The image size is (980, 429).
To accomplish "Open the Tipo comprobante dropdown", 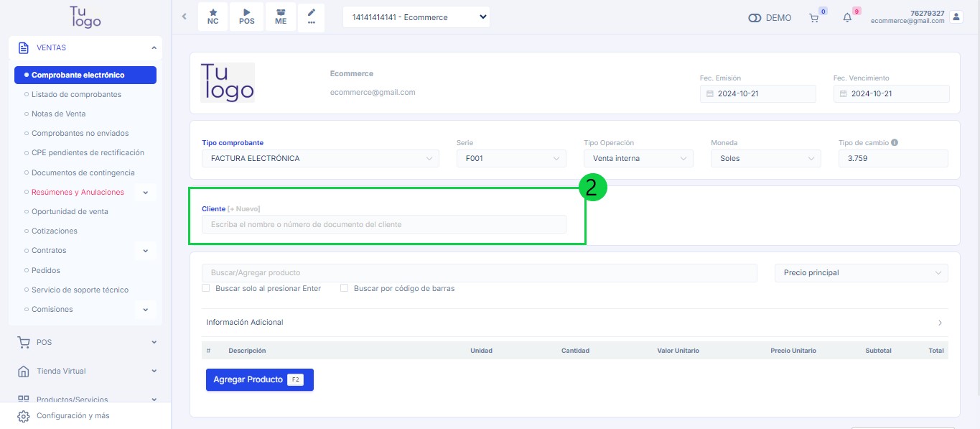I will pos(320,159).
